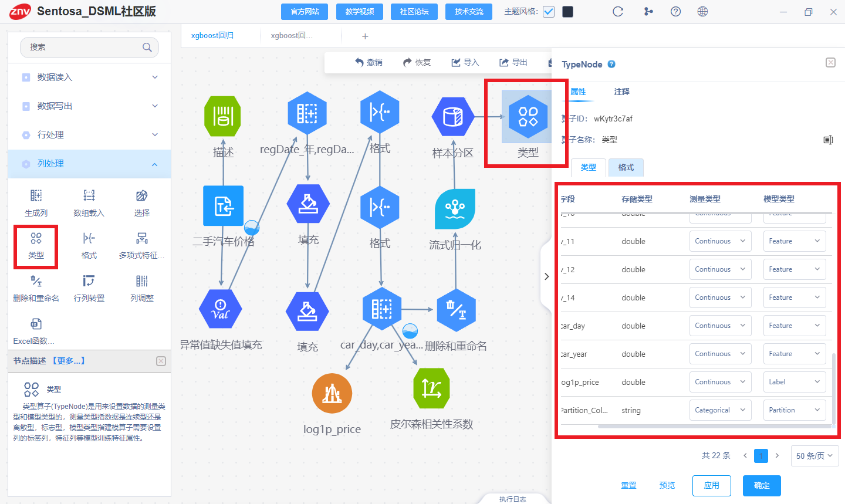The height and width of the screenshot is (504, 845).
Task: Choose 多项式特征 operator in sidebar
Action: tap(141, 246)
